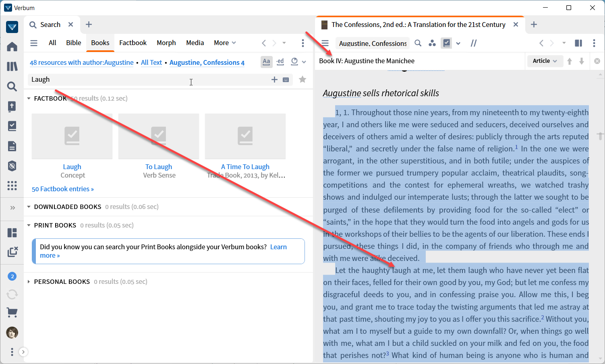The height and width of the screenshot is (364, 605).
Task: Click Augustine, Confessions reference box
Action: click(373, 43)
